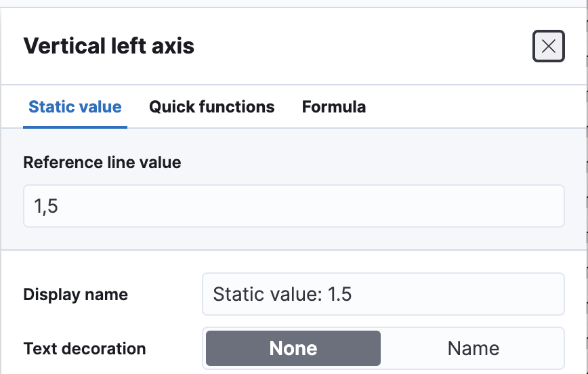588x374 pixels.
Task: Close the Vertical left axis flyout
Action: pos(548,46)
